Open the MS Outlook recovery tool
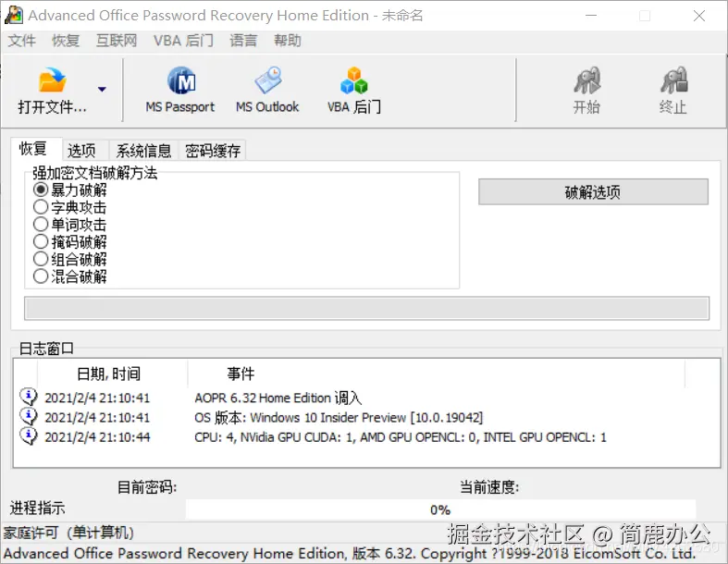 (267, 90)
